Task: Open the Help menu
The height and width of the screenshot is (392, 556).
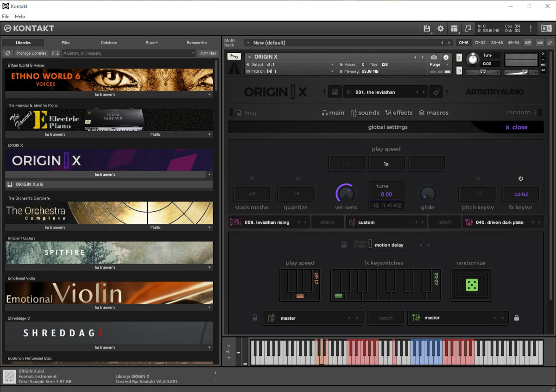Action: point(20,17)
